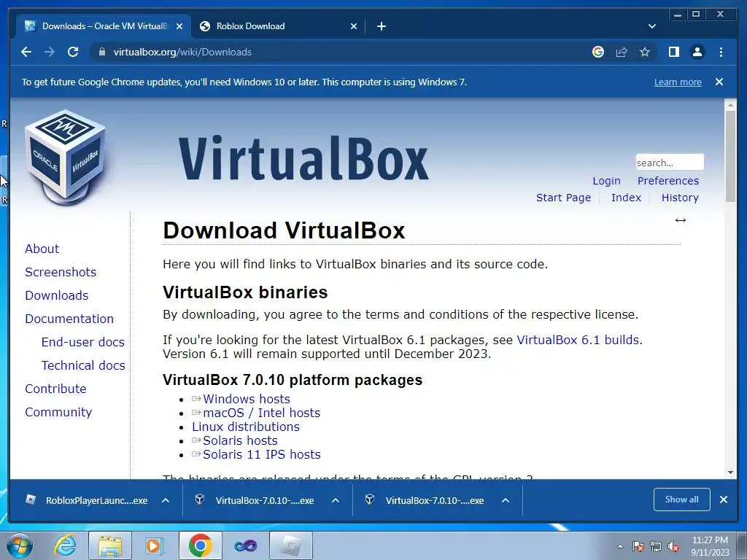This screenshot has width=747, height=560.
Task: Download the Windows hosts package
Action: click(247, 399)
